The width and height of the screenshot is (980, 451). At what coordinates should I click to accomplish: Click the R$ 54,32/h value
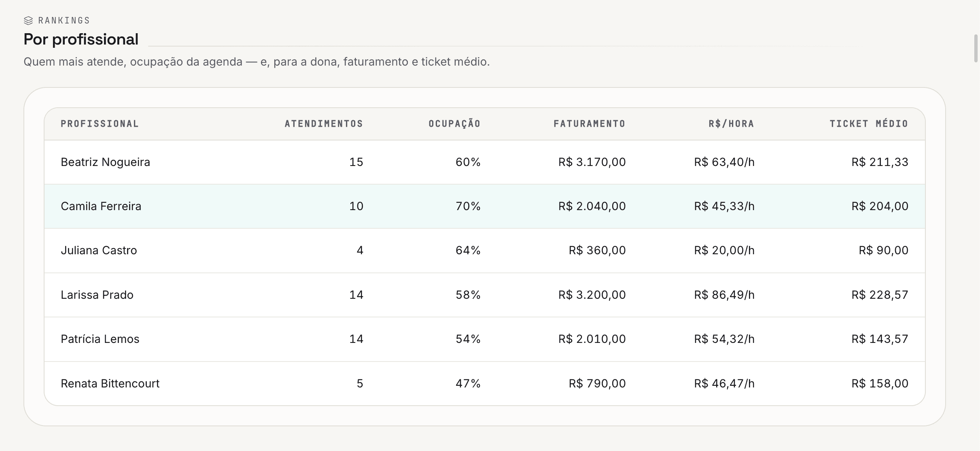(724, 339)
